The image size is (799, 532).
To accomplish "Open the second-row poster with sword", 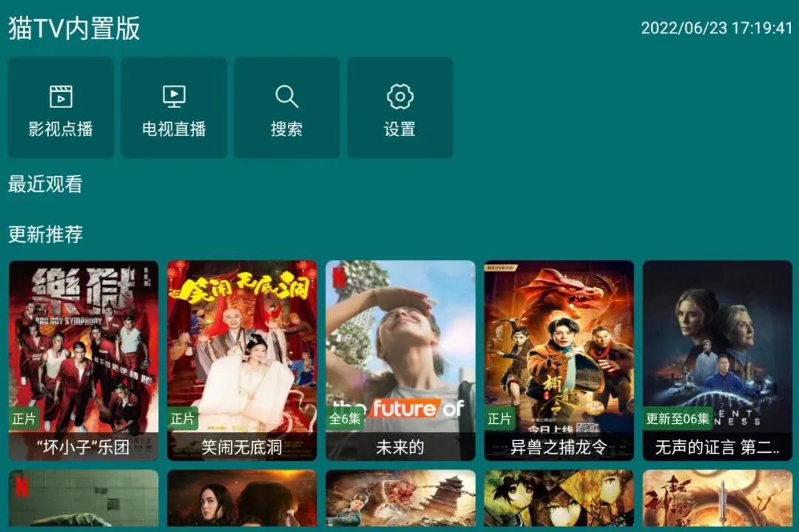I will (x=718, y=498).
